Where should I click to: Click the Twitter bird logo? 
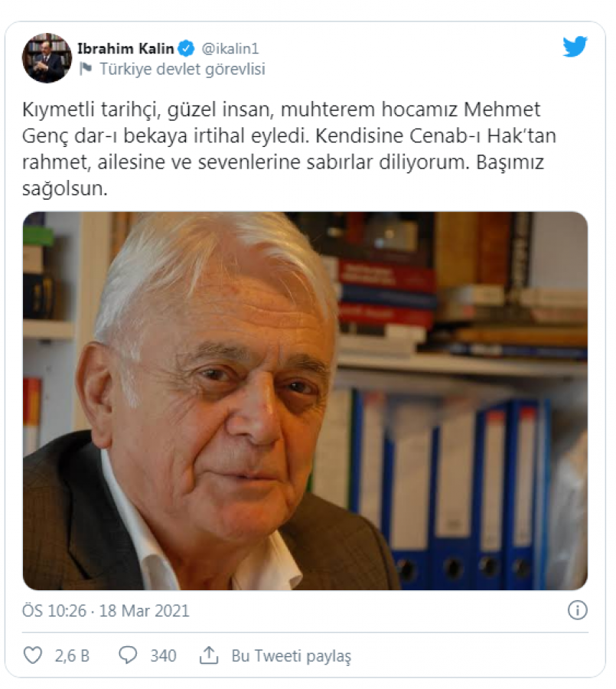(575, 47)
